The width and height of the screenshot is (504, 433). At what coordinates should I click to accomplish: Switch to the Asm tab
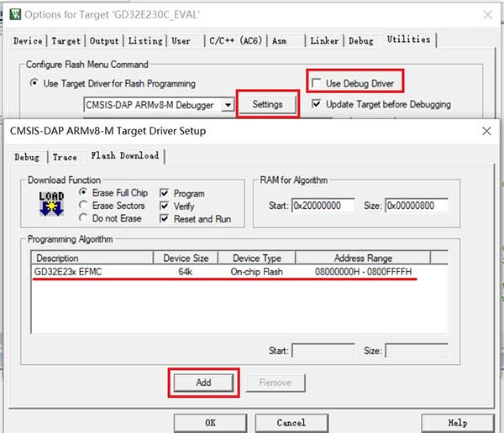(280, 41)
